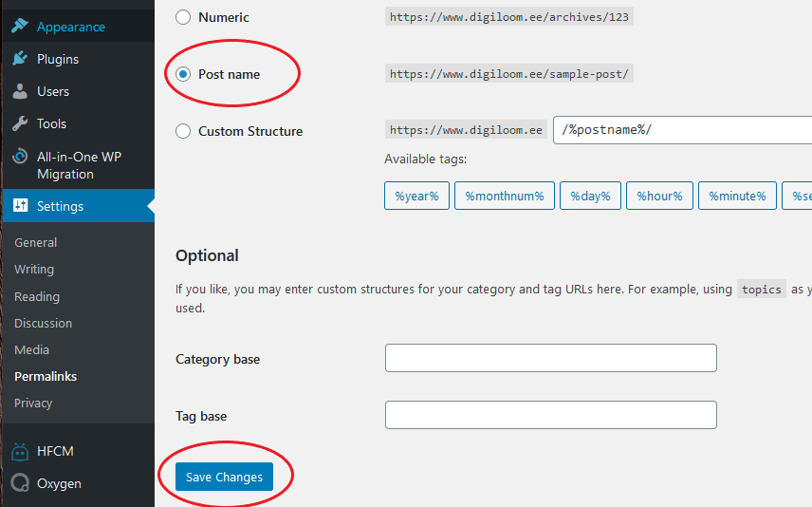Click the Save Changes button
Image resolution: width=812 pixels, height=507 pixels.
224,477
